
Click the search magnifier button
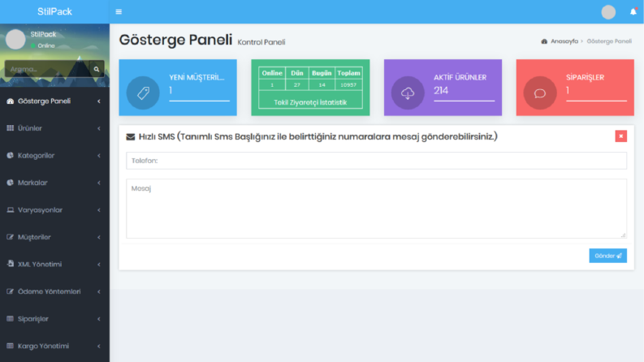(97, 69)
